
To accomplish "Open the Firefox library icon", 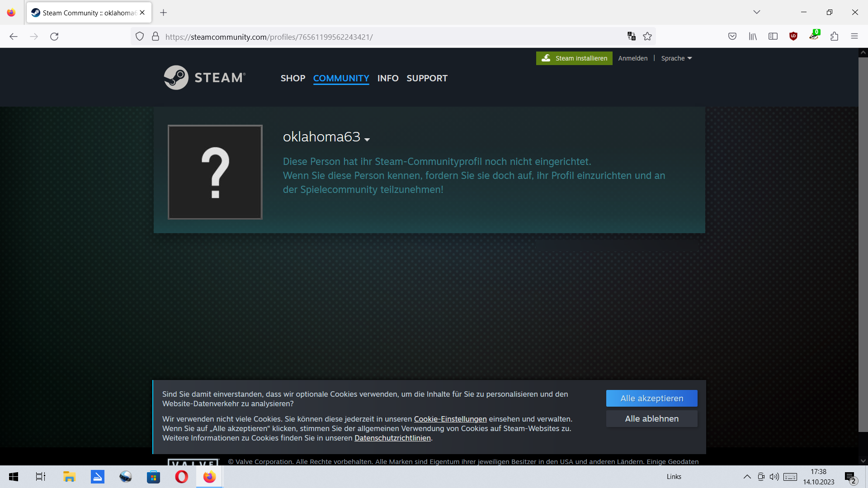I will tap(753, 37).
